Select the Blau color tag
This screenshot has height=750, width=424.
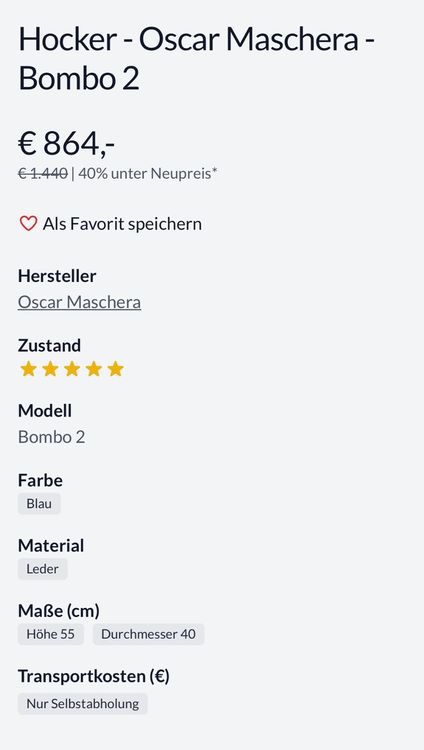(39, 504)
